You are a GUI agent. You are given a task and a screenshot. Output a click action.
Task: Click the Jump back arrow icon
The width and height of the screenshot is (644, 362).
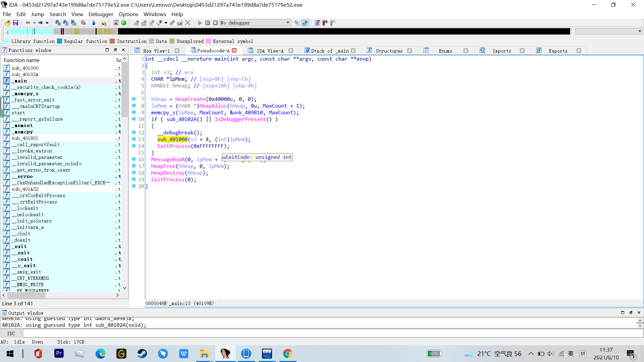(28, 23)
